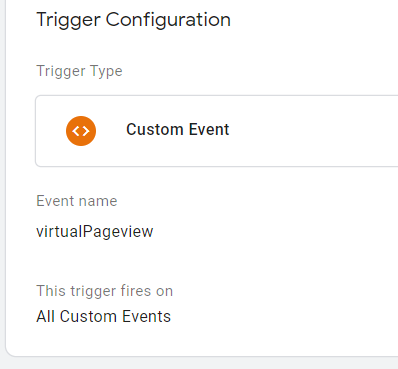
Task: Click the word Trigger in the card title
Action: [68, 21]
